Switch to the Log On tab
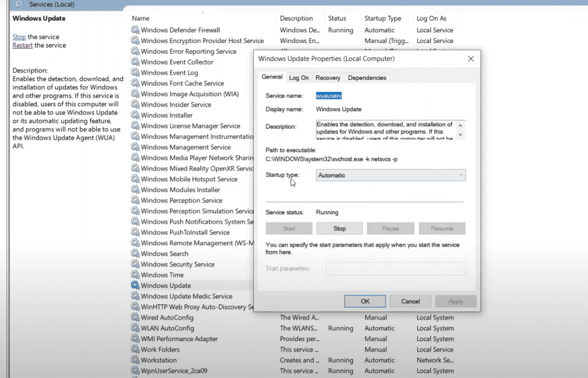This screenshot has height=378, width=588. click(299, 77)
